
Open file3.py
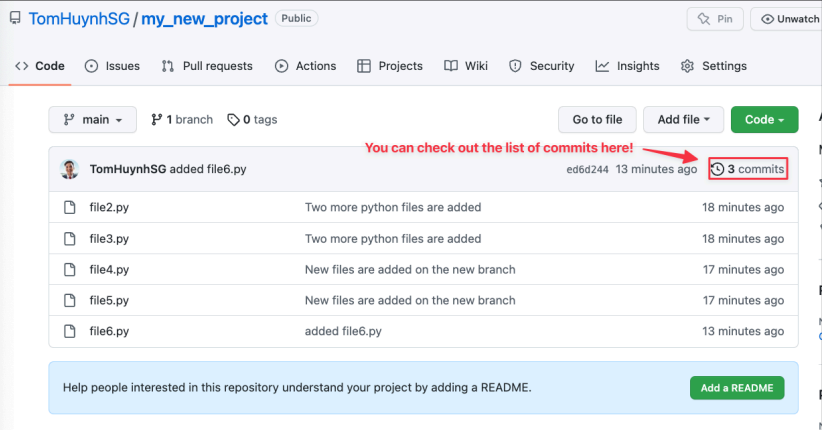tap(109, 239)
